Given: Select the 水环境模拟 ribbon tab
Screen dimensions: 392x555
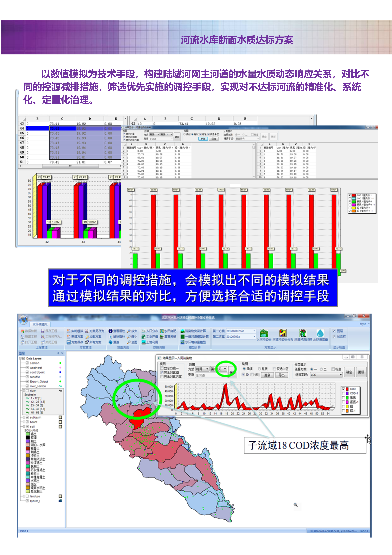Looking at the screenshot, I should [40, 324].
